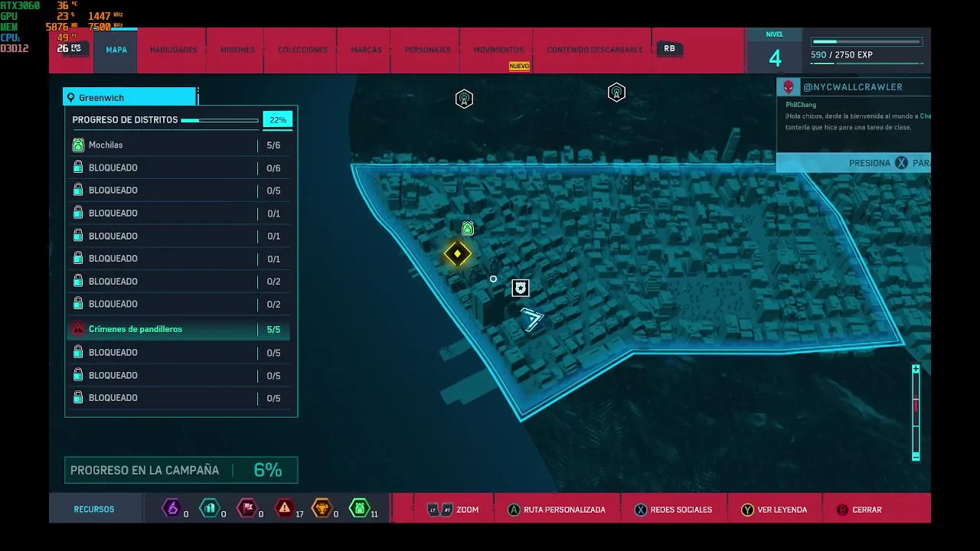Click Ruta Personalizada at the bottom bar
The height and width of the screenshot is (551, 980).
click(564, 510)
